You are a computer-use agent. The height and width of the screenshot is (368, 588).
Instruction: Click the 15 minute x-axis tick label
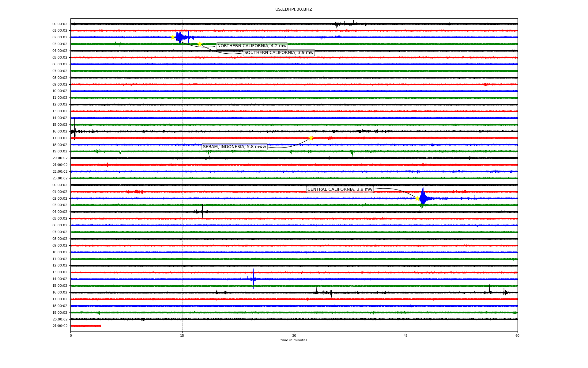point(182,335)
